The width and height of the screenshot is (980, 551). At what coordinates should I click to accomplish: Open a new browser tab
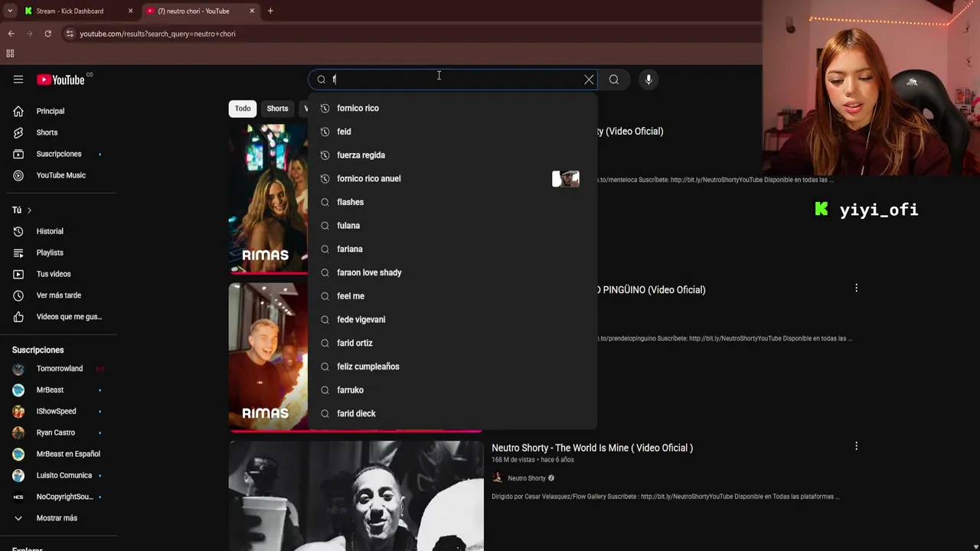(270, 11)
